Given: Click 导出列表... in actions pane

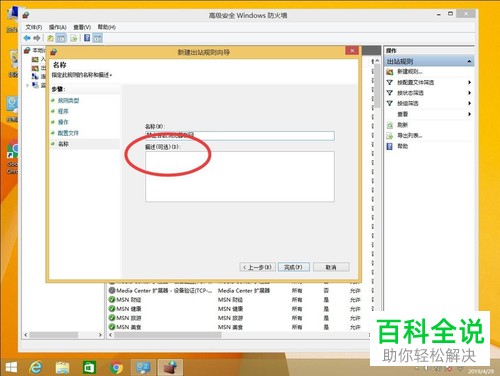Looking at the screenshot, I should pos(410,135).
